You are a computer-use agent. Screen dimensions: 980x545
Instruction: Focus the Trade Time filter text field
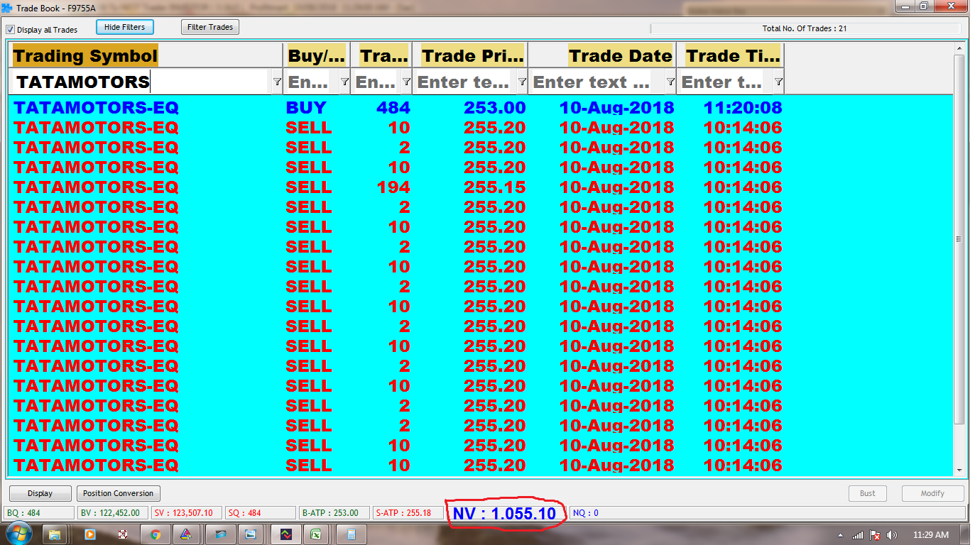[x=725, y=82]
